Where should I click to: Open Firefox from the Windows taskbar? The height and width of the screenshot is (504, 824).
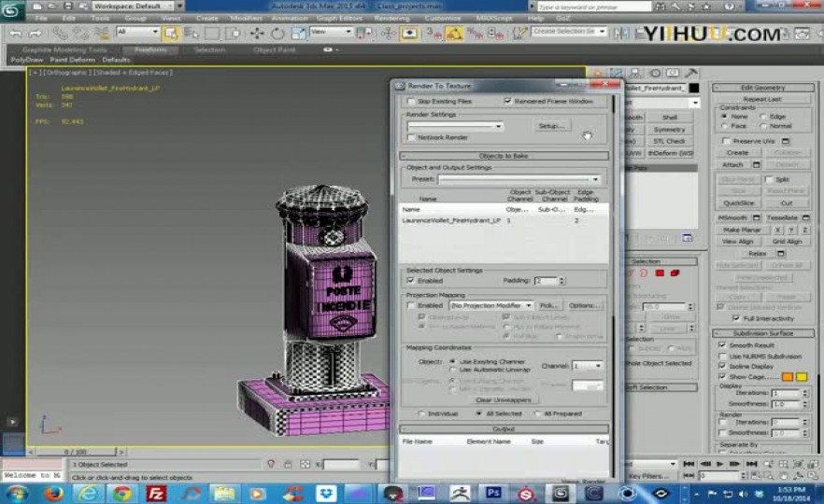53,494
